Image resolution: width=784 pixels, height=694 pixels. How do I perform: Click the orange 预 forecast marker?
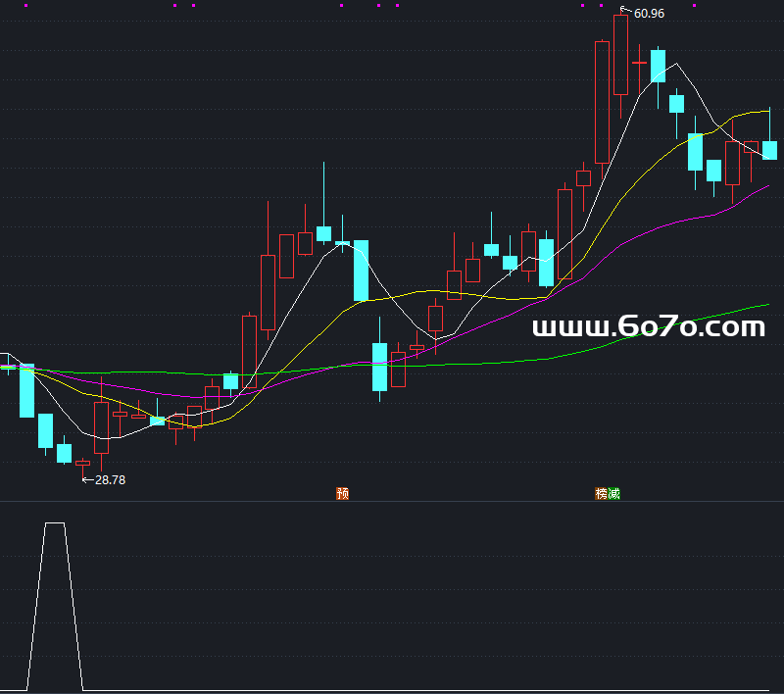(x=342, y=493)
